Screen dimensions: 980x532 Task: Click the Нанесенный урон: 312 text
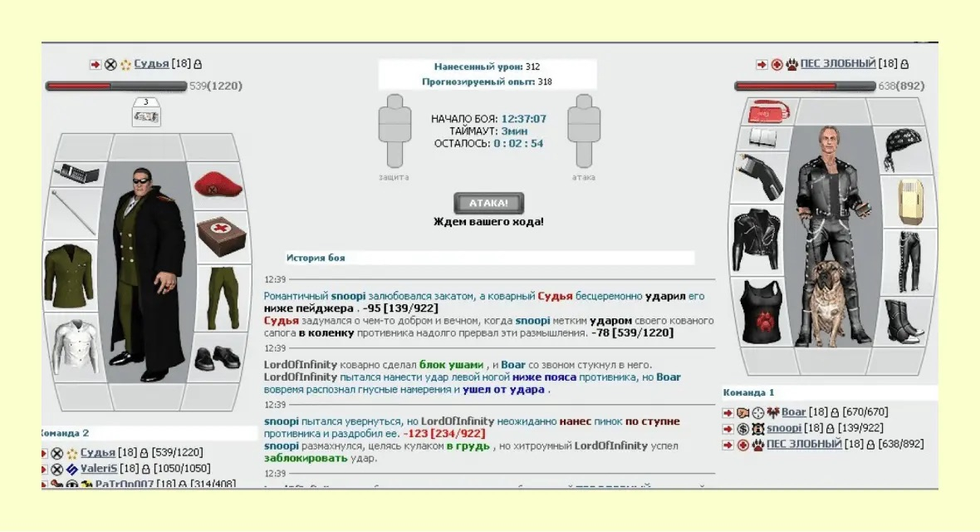pos(488,66)
